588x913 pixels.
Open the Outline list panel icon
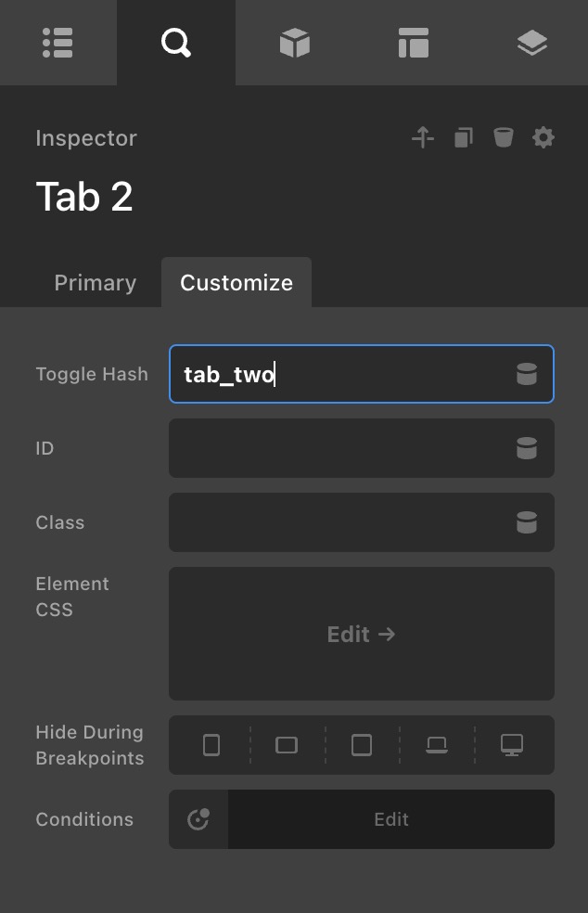pos(58,43)
